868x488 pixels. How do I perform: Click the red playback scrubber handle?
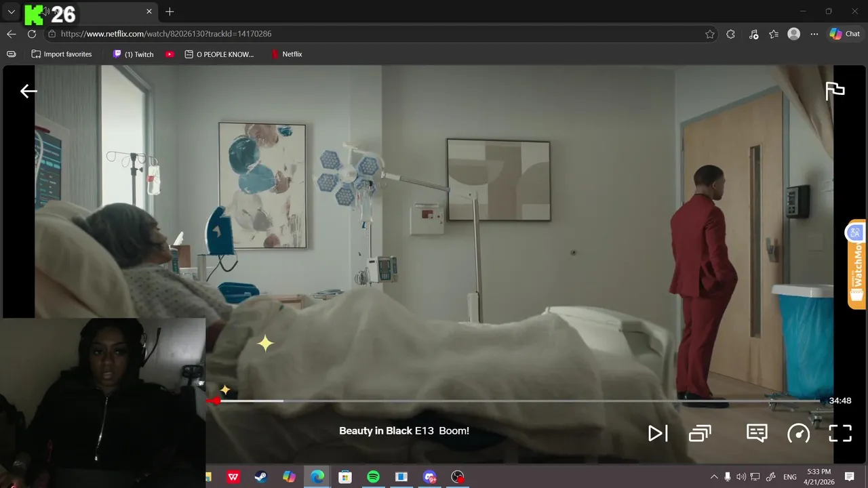click(x=216, y=401)
